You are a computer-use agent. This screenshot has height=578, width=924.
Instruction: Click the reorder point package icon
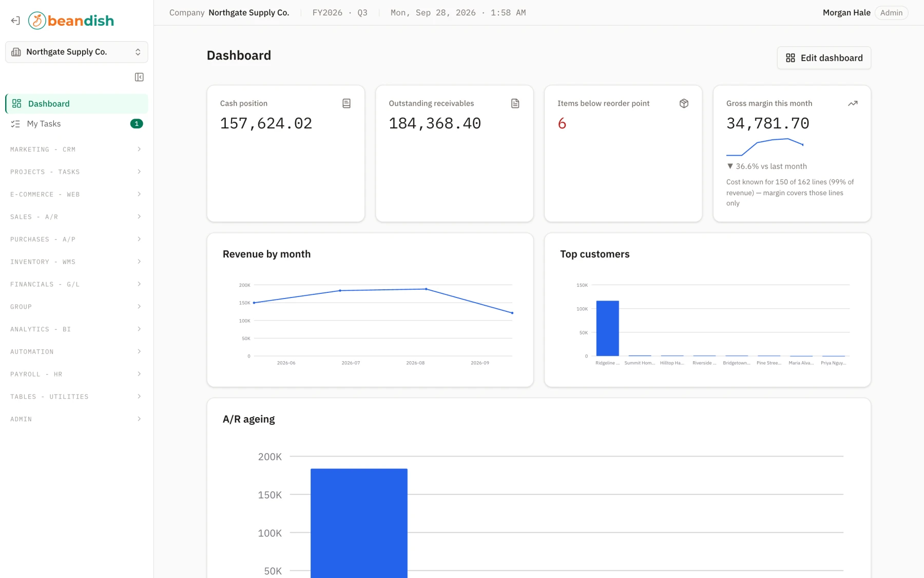point(684,103)
